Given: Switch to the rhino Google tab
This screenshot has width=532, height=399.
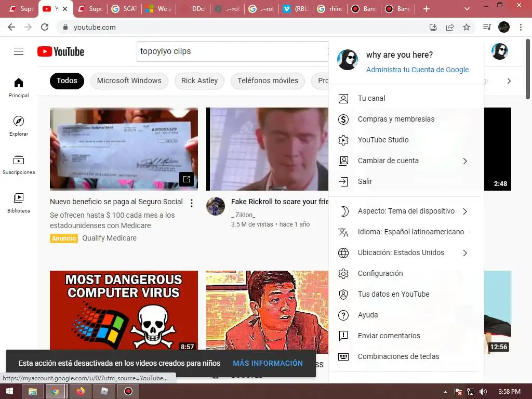Looking at the screenshot, I should 330,9.
